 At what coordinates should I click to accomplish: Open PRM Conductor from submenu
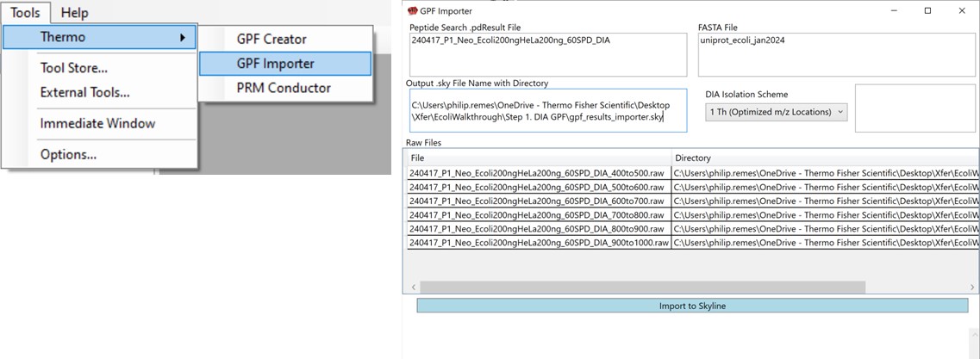(x=284, y=88)
